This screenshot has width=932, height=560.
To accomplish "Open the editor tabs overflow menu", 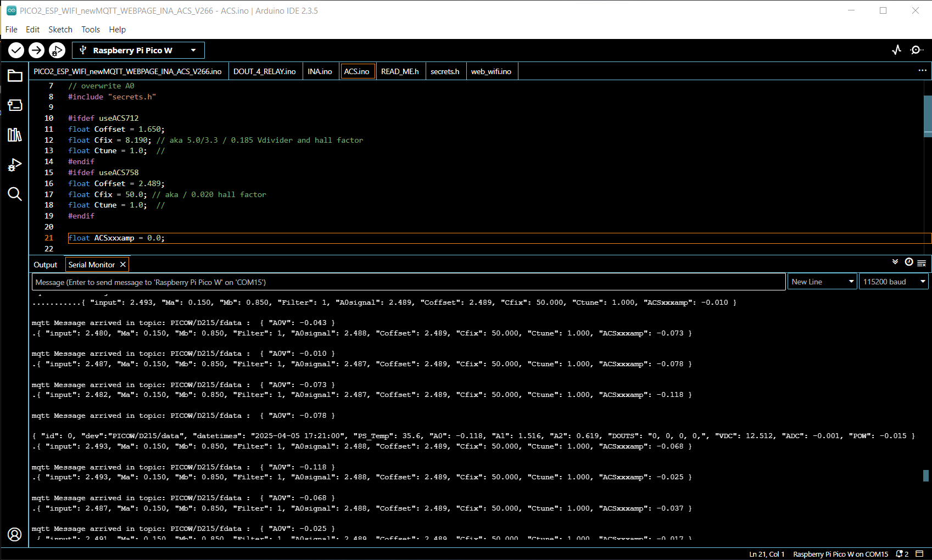I will [923, 71].
